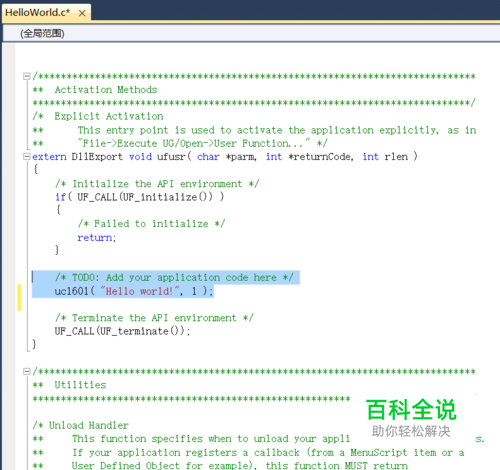The image size is (500, 470).
Task: Collapse the ufusr function block
Action: pos(26,156)
